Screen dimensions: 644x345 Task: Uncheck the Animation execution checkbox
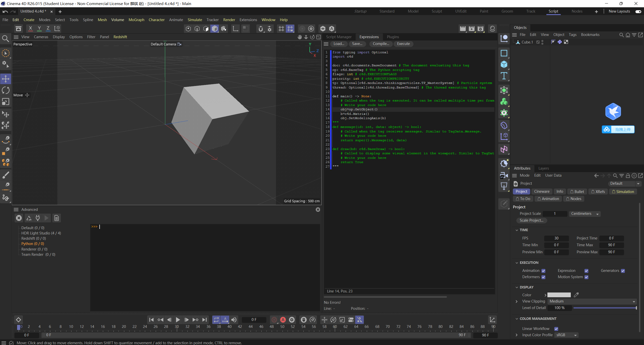543,271
